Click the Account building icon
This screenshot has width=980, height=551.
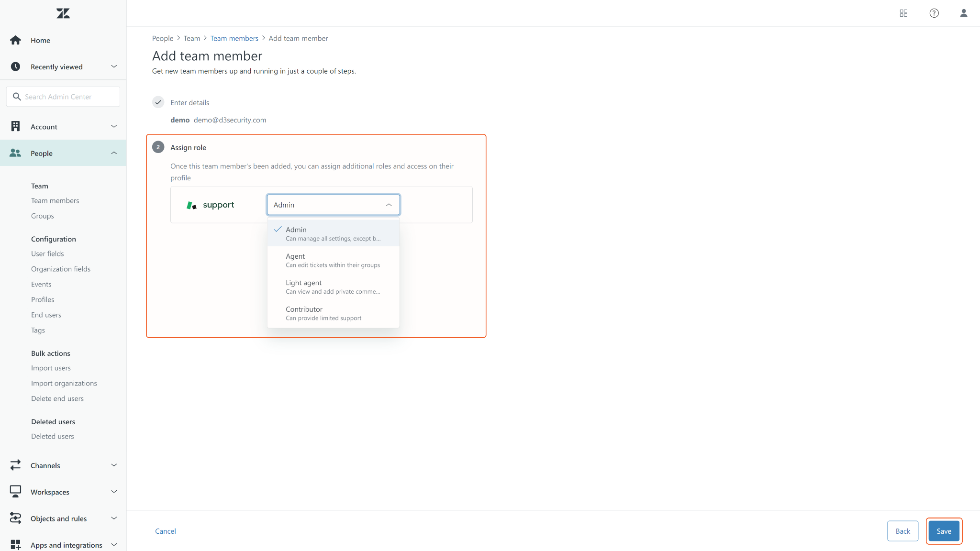coord(15,126)
